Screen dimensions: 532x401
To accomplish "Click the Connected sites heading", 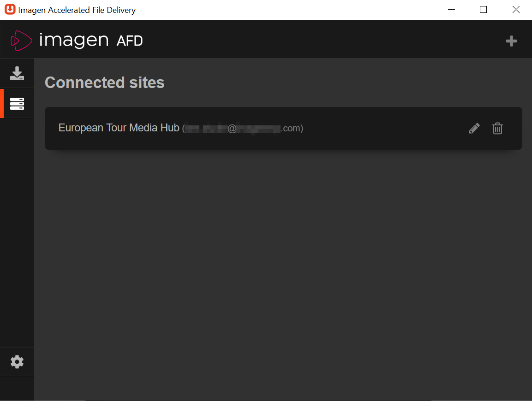I will point(104,83).
